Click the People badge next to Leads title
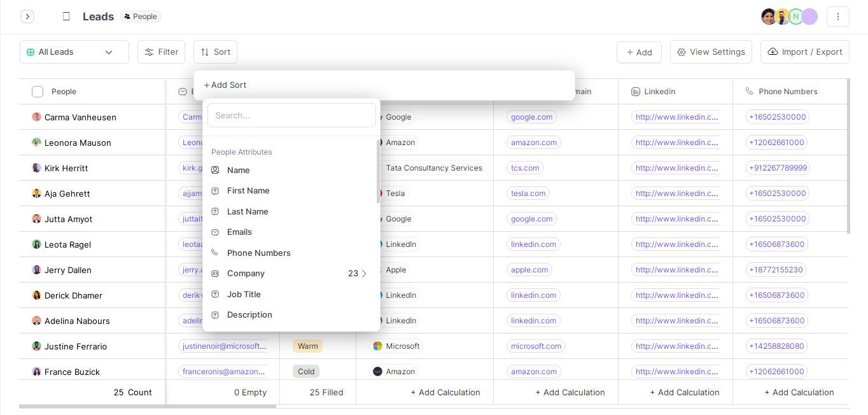The width and height of the screenshot is (868, 415). [140, 17]
